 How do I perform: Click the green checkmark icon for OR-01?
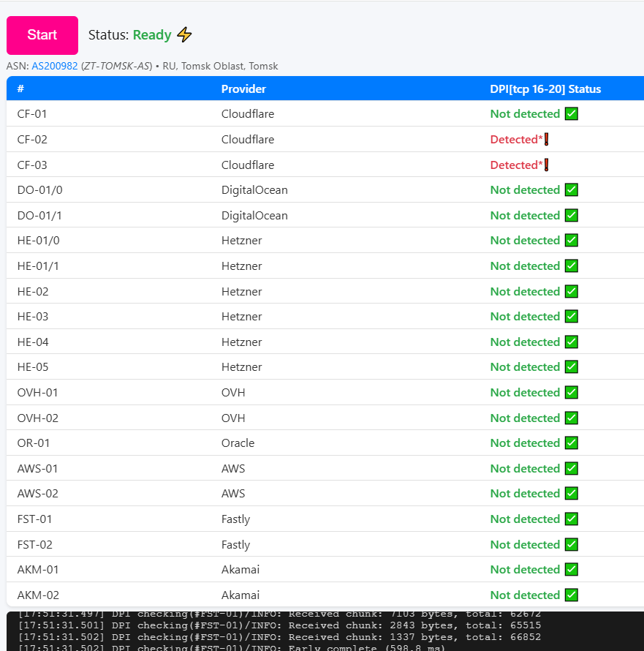[x=572, y=443]
